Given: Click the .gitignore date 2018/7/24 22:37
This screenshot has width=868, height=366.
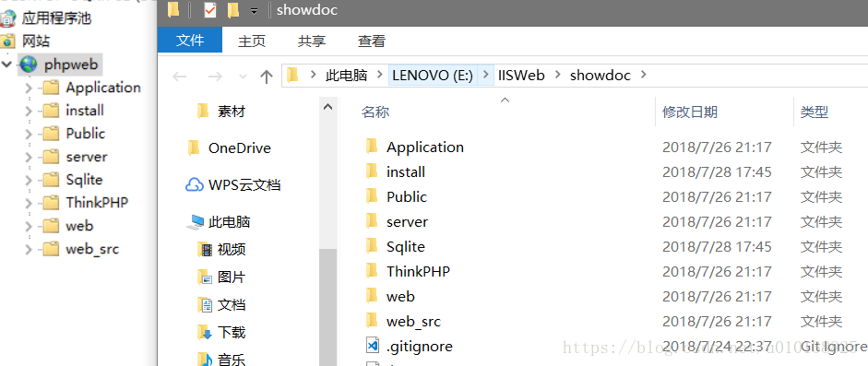Looking at the screenshot, I should click(x=717, y=346).
